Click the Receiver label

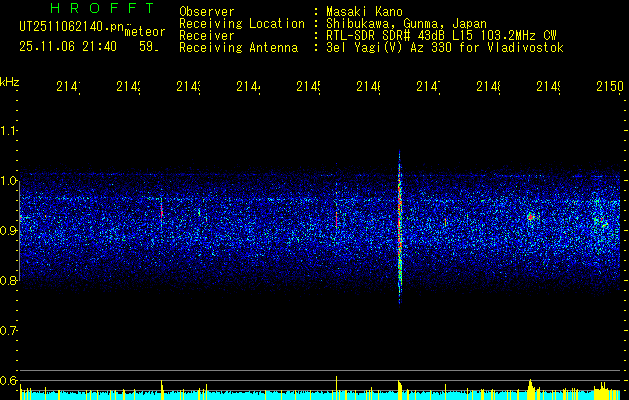[207, 36]
